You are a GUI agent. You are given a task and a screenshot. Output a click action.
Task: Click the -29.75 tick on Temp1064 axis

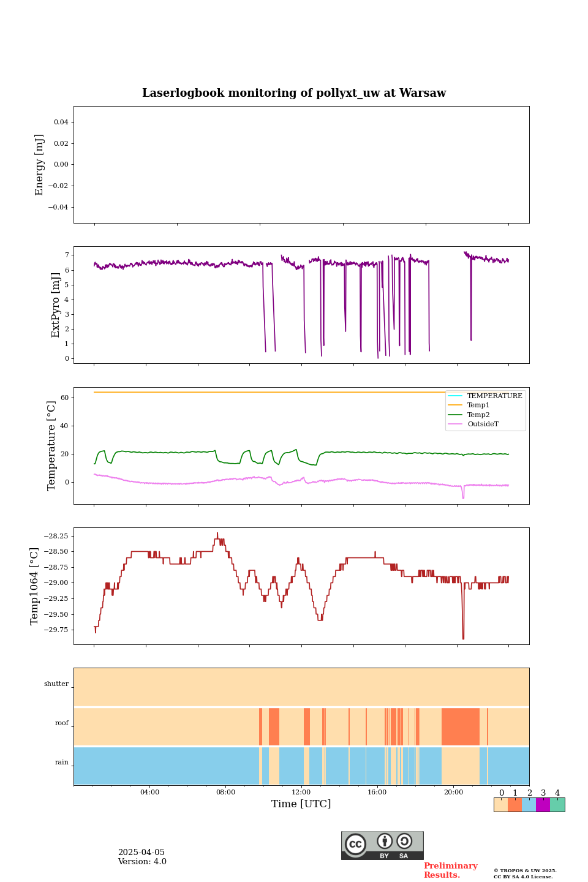click(x=56, y=630)
